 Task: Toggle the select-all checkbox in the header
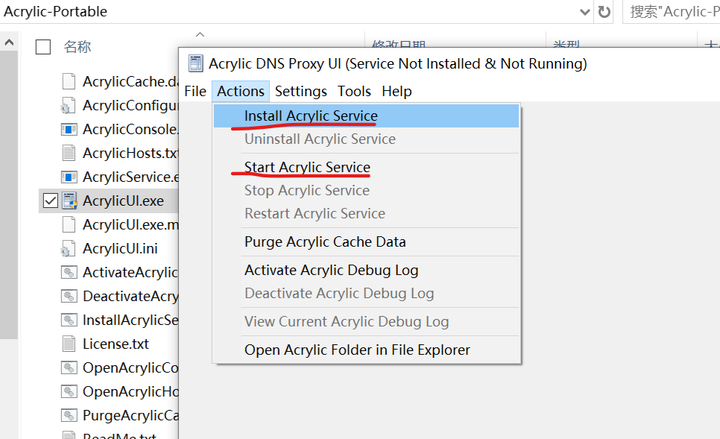(43, 47)
